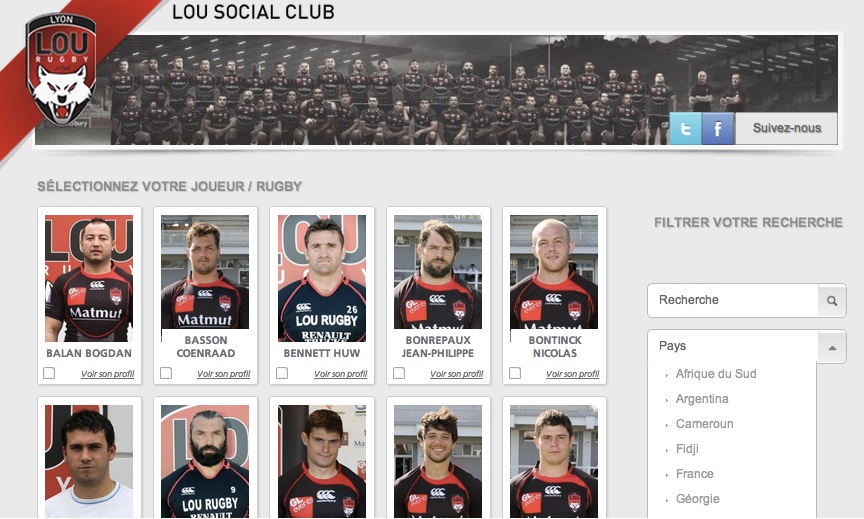Click the search magnifier icon

click(x=832, y=300)
